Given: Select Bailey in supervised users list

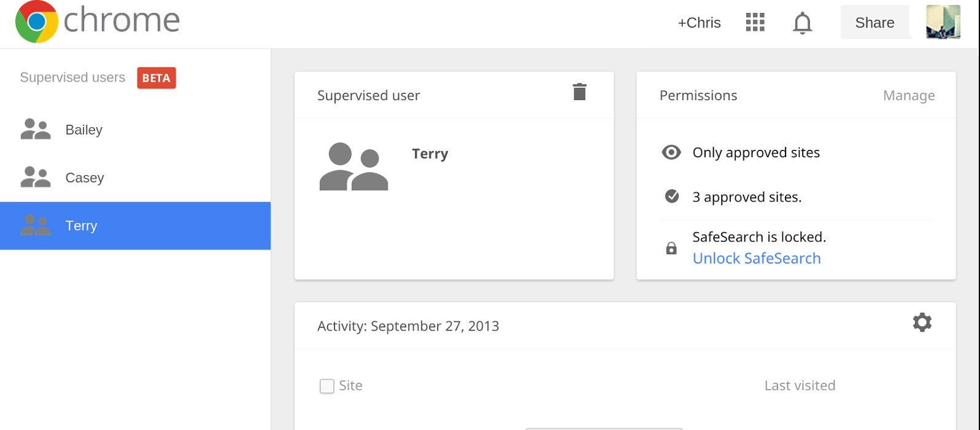Looking at the screenshot, I should click(x=84, y=130).
